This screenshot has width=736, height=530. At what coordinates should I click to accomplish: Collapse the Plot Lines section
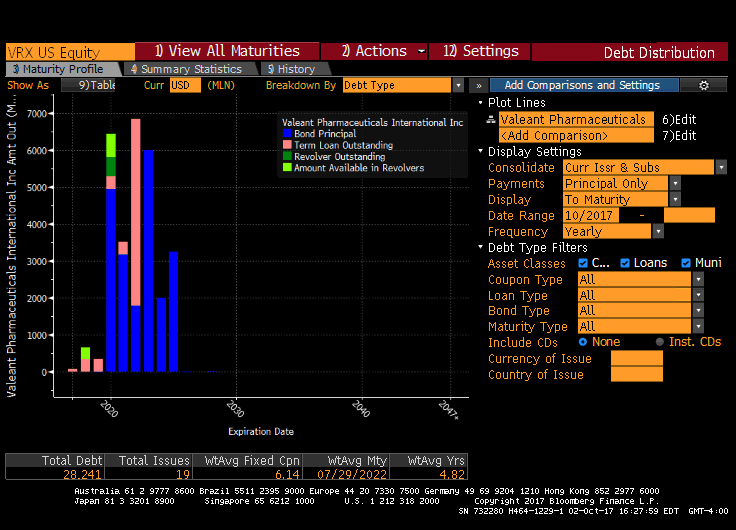tap(480, 102)
